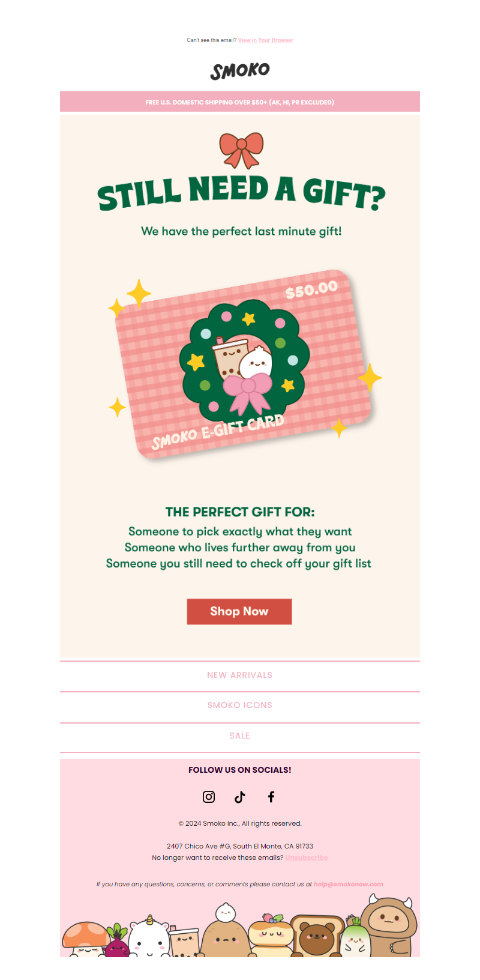
Task: Click the potato character in footer
Action: [x=224, y=940]
